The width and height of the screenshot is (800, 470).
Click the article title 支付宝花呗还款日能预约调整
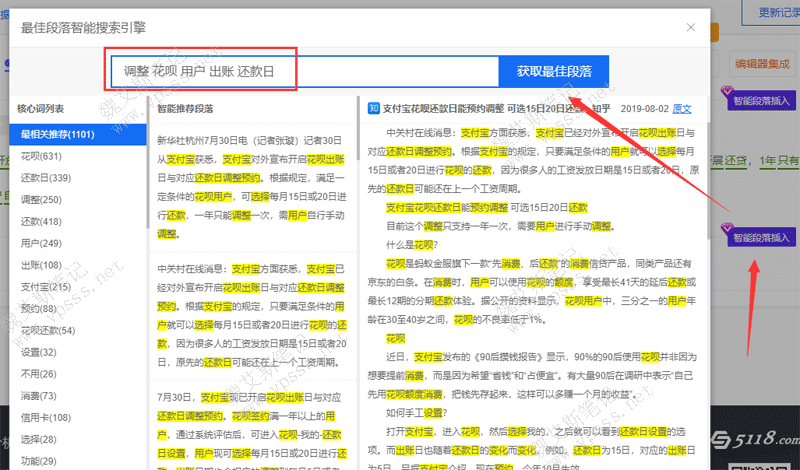coord(470,108)
